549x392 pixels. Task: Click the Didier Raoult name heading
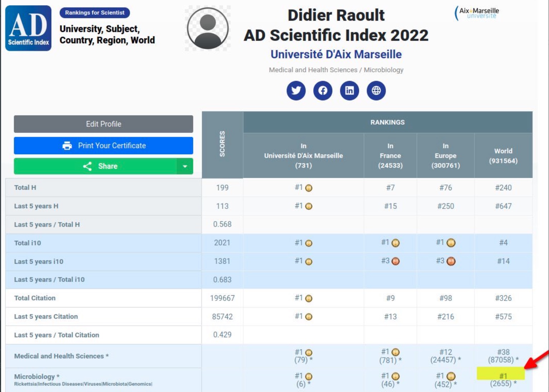coord(336,15)
